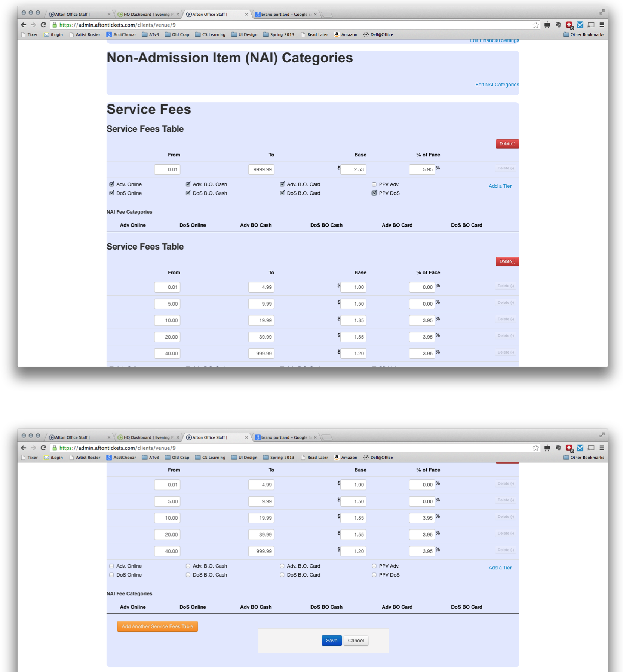This screenshot has height=672, width=623.
Task: Uncheck PPV DoS in the top window
Action: pyautogui.click(x=374, y=193)
